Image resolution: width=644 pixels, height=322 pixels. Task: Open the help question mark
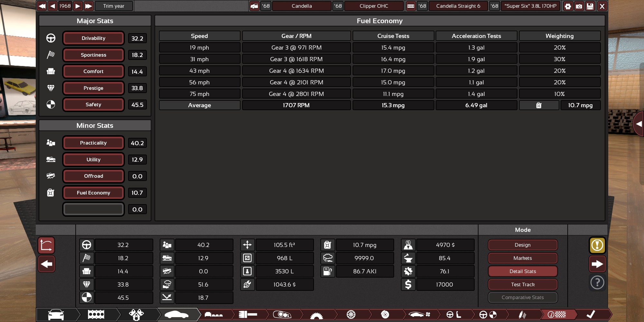[x=597, y=283]
